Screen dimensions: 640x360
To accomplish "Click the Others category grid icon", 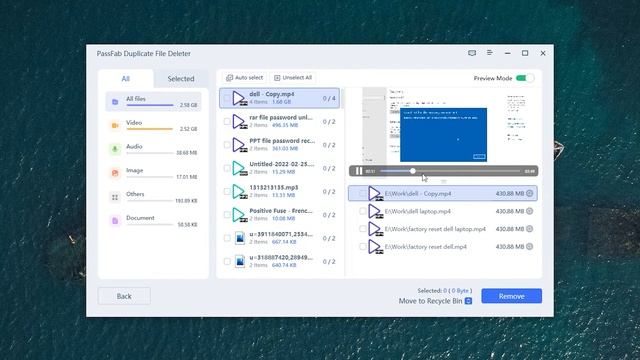I will pos(115,197).
